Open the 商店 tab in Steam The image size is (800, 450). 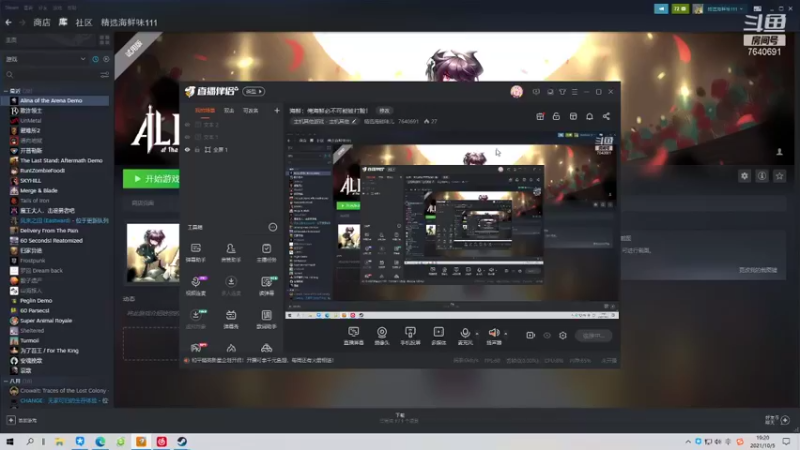click(42, 22)
